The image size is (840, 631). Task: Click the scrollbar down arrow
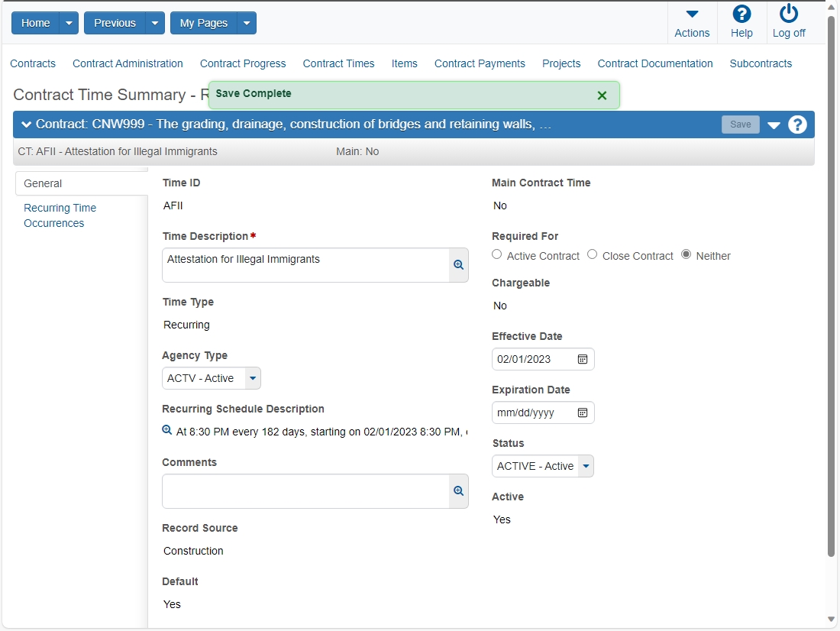(x=831, y=620)
